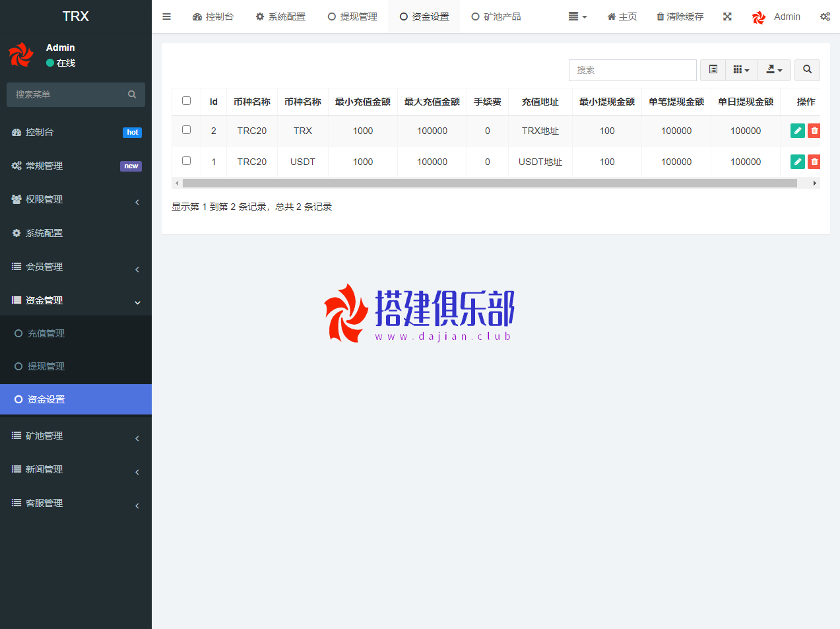Click the sidebar Admin avatar logo
The image size is (840, 629).
coord(21,55)
